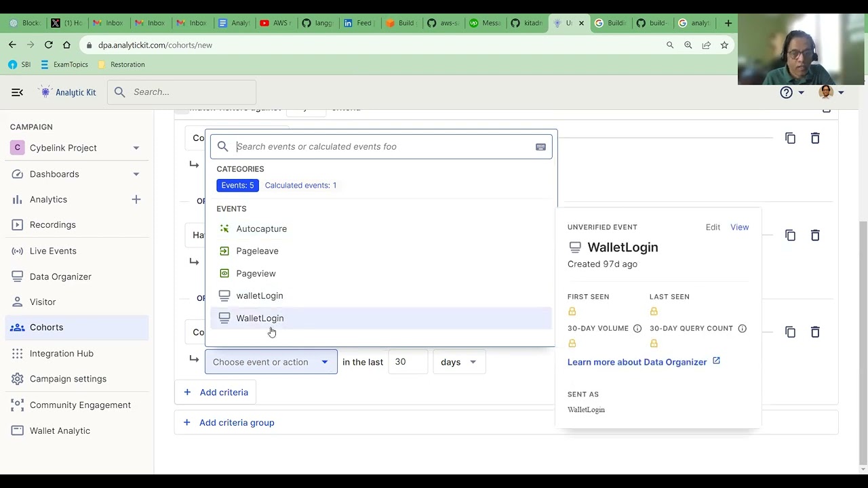
Task: Open Learn more about Data Organizer link
Action: pos(644,362)
